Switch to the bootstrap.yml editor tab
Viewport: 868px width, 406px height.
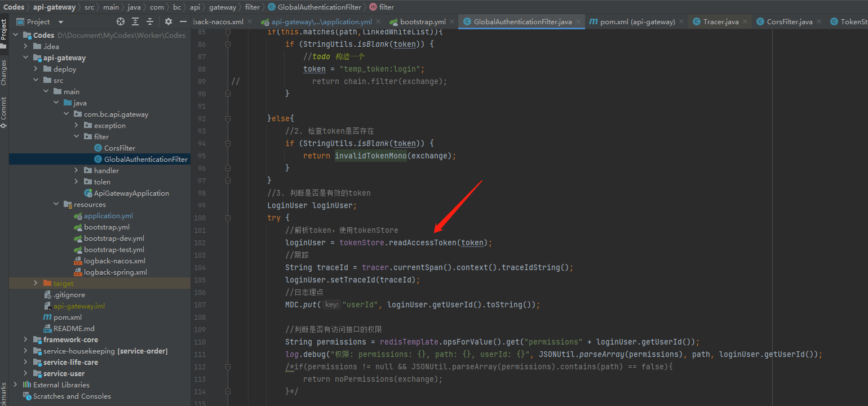(422, 21)
